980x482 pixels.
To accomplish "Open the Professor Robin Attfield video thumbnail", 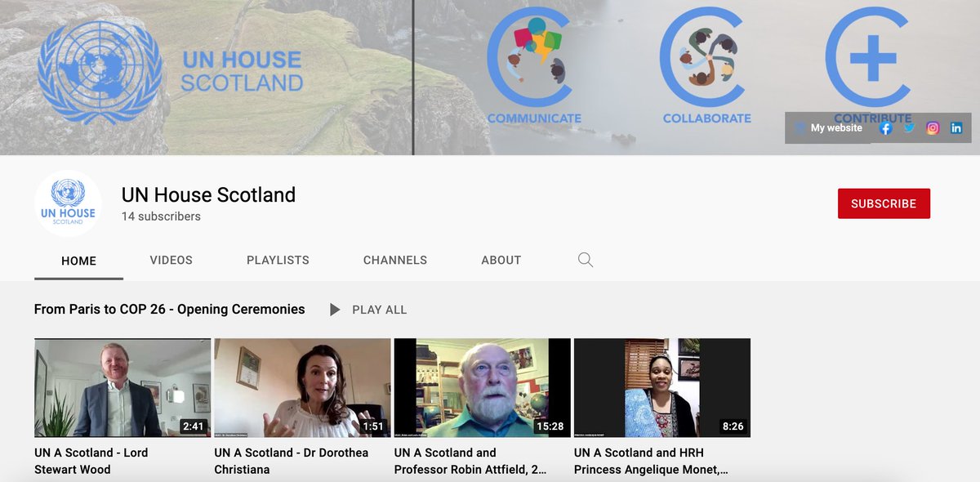I will (483, 388).
